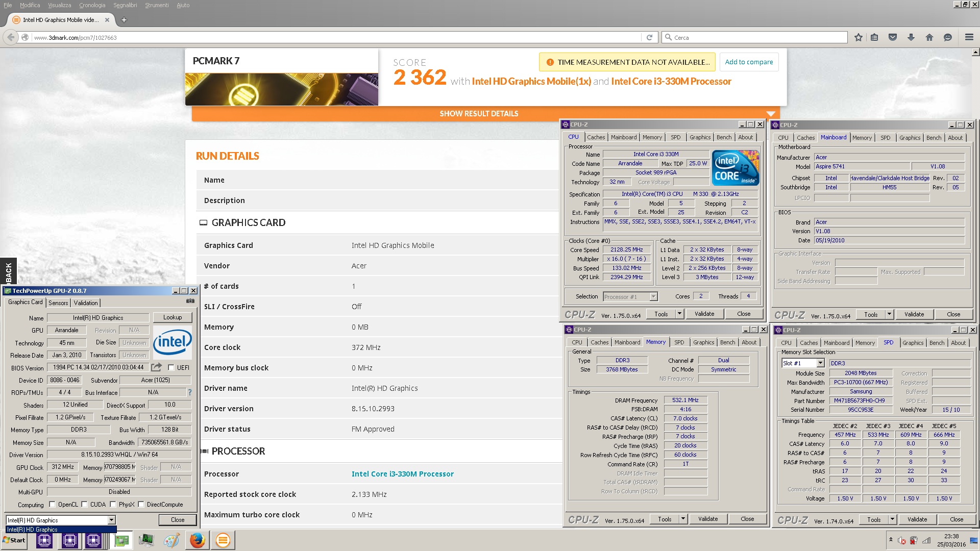Click Bus Interface question mark in GPU-Z
The image size is (980, 551).
pyautogui.click(x=190, y=392)
